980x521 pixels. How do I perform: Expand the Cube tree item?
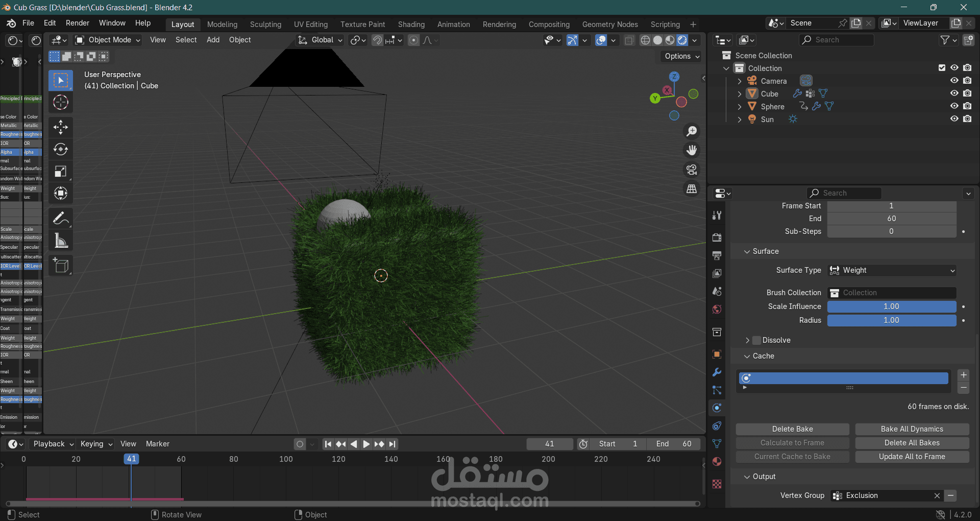pos(739,94)
